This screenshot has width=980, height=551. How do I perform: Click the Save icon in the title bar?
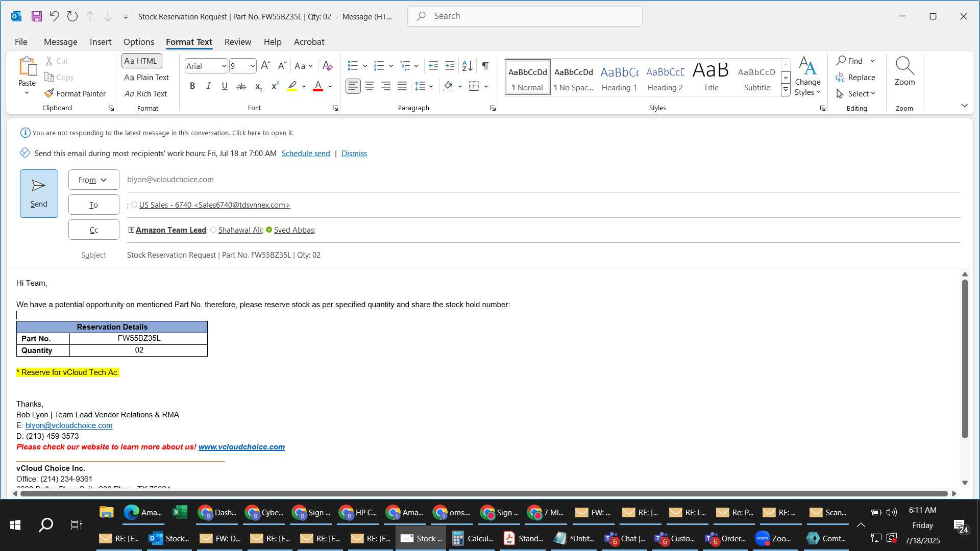click(36, 16)
